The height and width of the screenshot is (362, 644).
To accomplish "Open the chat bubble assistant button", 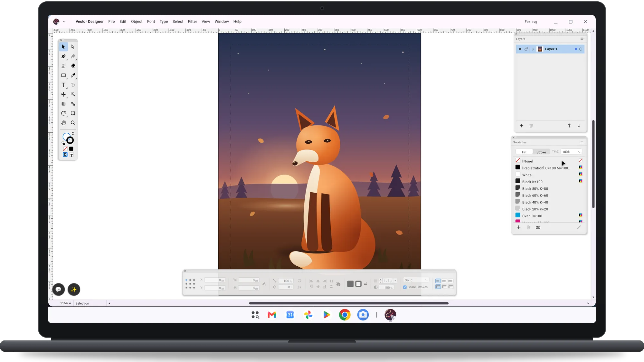I will click(x=59, y=290).
